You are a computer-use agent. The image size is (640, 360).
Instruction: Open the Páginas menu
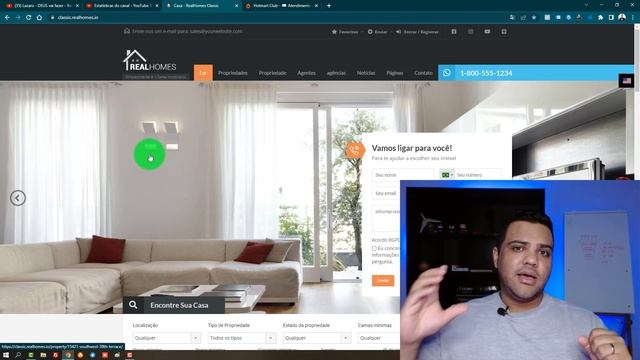pos(395,73)
